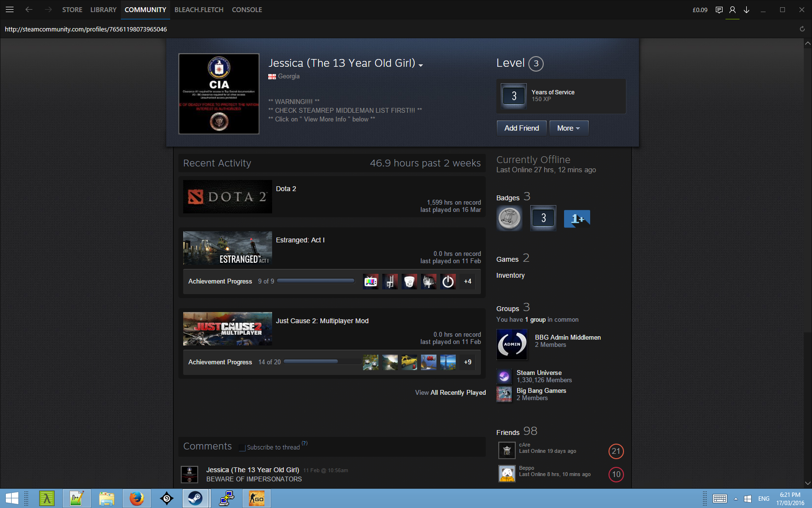Click the power button achievement icon
812x508 pixels.
448,282
